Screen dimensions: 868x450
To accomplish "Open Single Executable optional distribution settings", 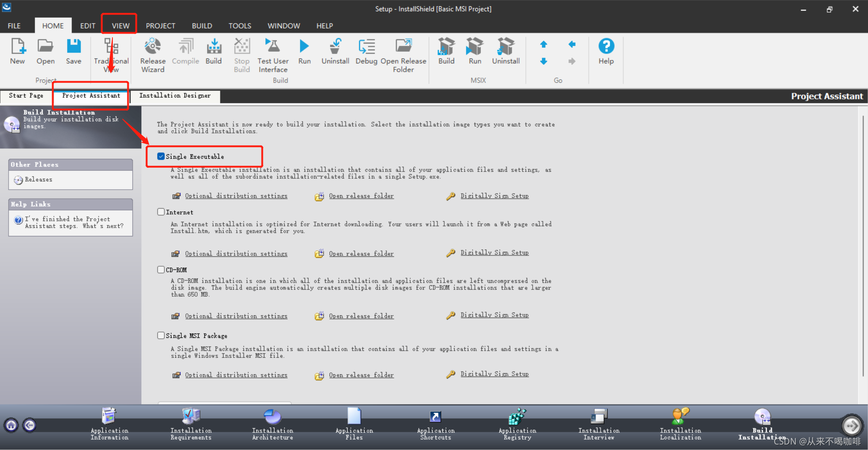I will pos(236,196).
